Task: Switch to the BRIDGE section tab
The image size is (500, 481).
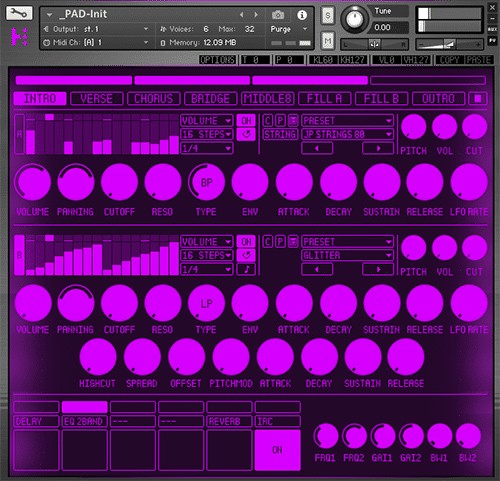Action: pos(210,99)
